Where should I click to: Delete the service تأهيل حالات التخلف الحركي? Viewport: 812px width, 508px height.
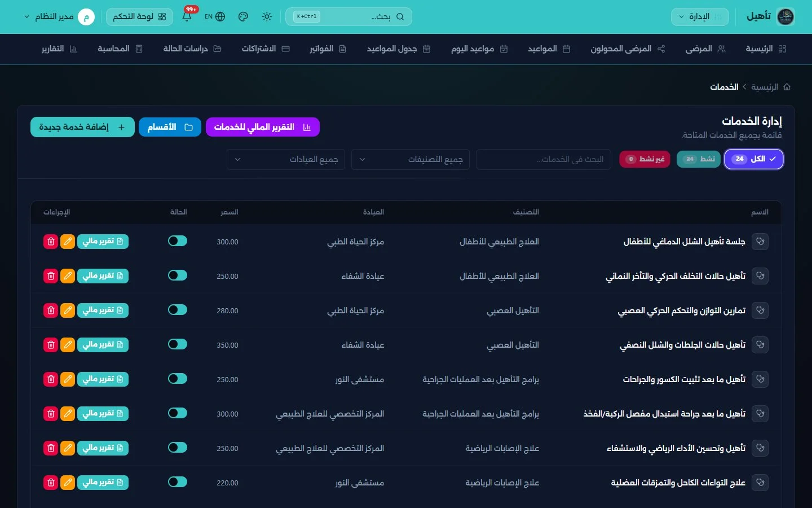(x=51, y=276)
